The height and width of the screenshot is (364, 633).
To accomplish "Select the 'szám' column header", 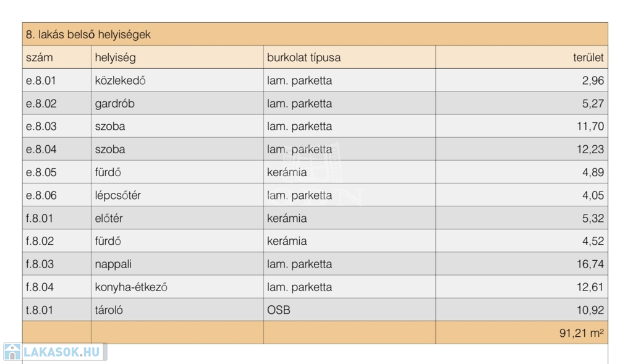I will 40,57.
